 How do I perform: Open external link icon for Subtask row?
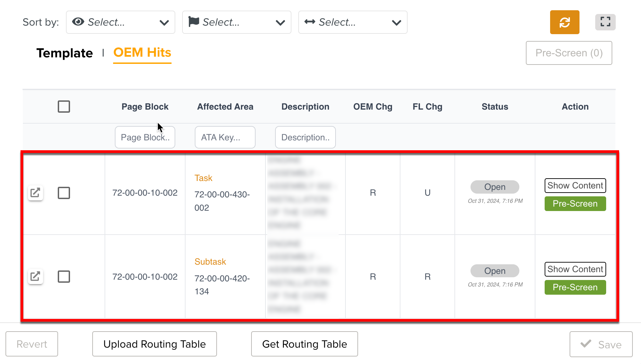(x=35, y=276)
